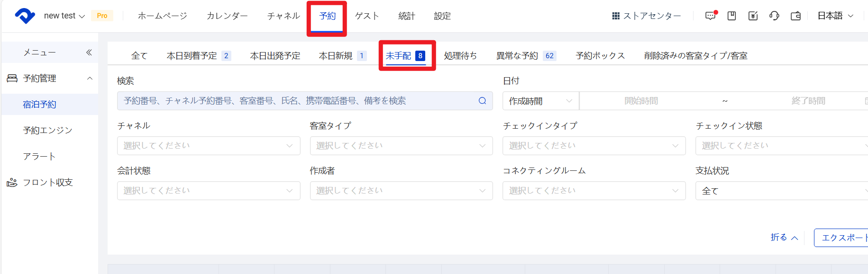Select the 異常な予約 tab
Viewport: 868px width, 274px height.
tap(517, 56)
